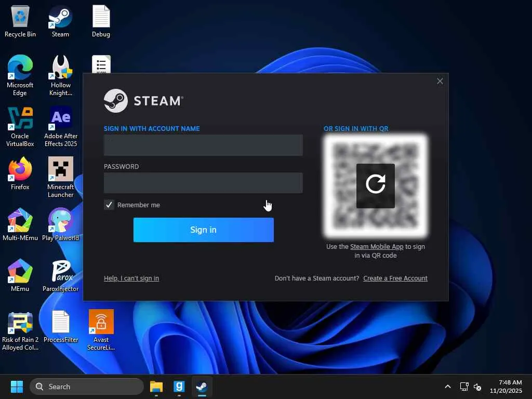Open Multi-MEmu desktop shortcut
Viewport: 532px width, 399px height.
pos(20,224)
